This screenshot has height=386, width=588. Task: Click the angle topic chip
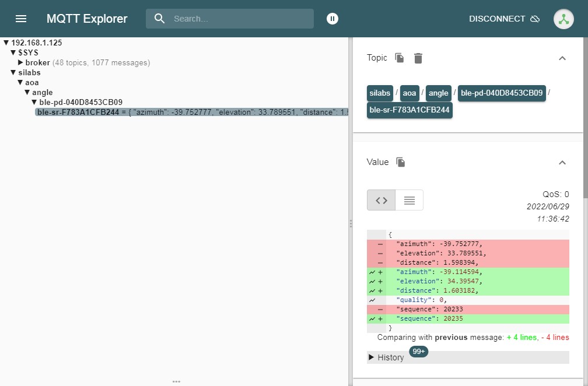coord(439,93)
